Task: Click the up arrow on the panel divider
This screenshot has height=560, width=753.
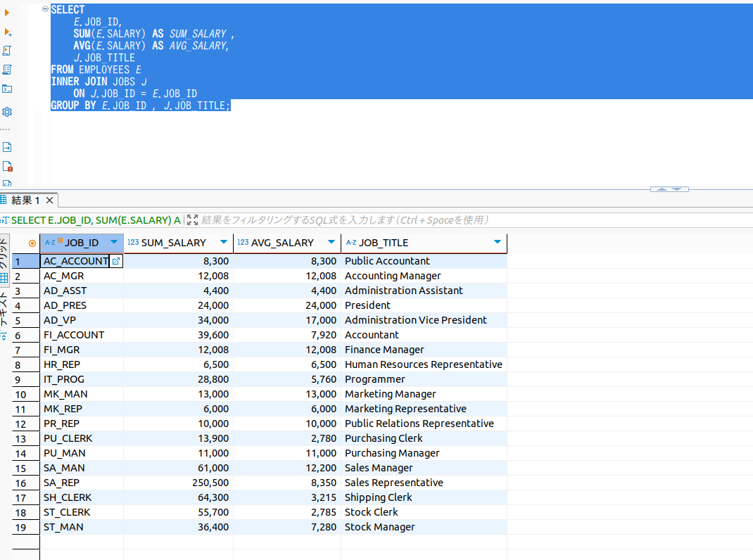Action: coord(661,189)
